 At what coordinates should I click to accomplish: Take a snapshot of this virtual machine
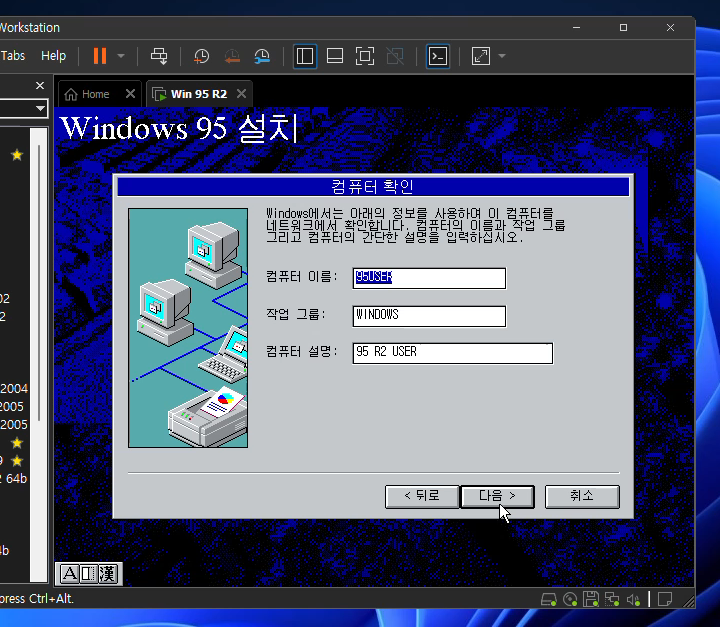pos(202,56)
